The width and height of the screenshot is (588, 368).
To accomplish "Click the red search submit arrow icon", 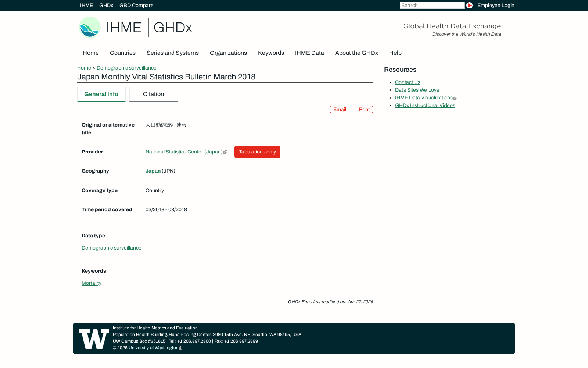I will pos(469,5).
